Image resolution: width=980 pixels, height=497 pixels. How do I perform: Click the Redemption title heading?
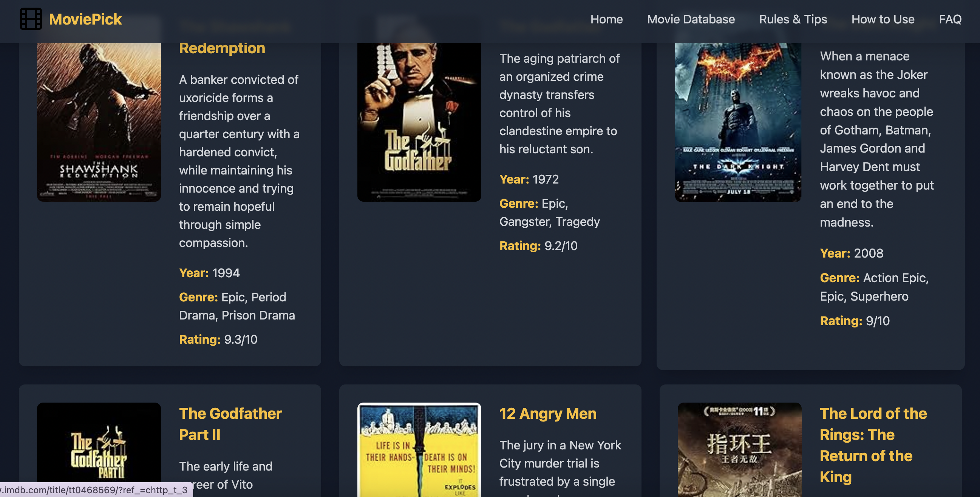click(x=222, y=48)
